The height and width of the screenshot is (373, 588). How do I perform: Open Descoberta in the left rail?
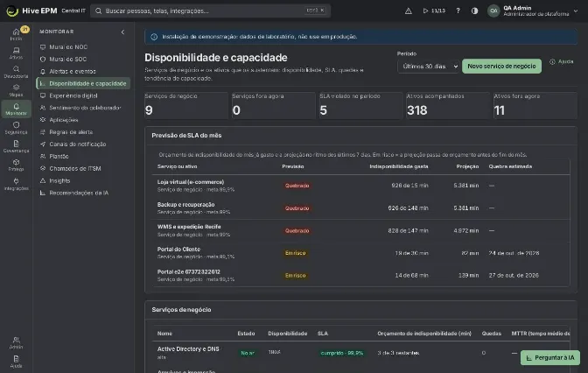tap(16, 72)
